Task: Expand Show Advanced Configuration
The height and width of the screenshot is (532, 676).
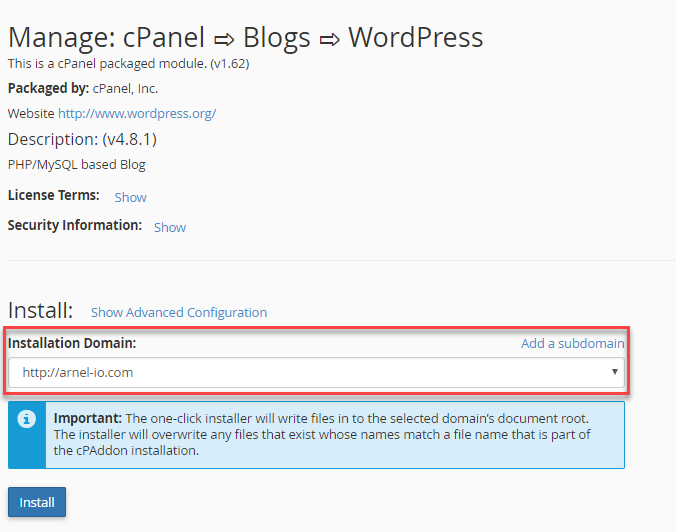Action: point(179,312)
